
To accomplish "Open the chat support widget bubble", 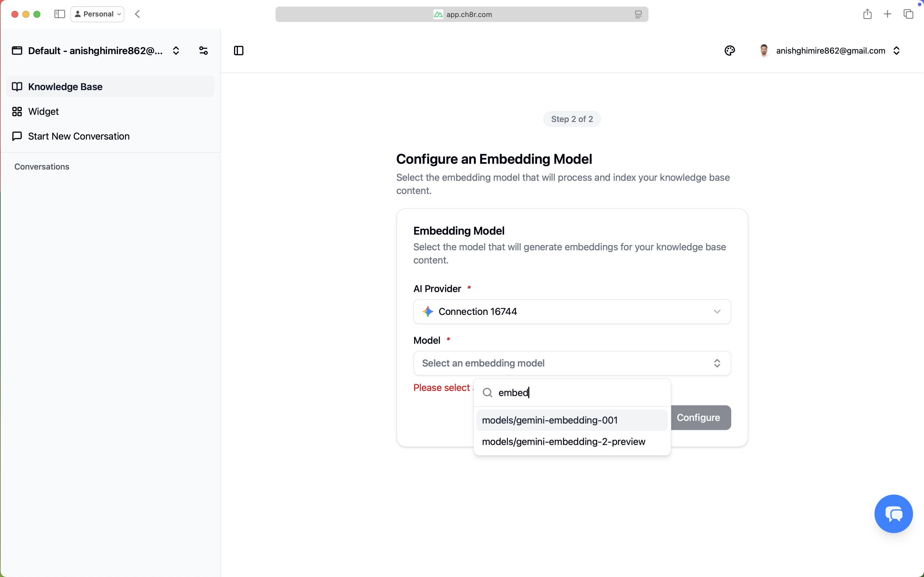I will 893,513.
